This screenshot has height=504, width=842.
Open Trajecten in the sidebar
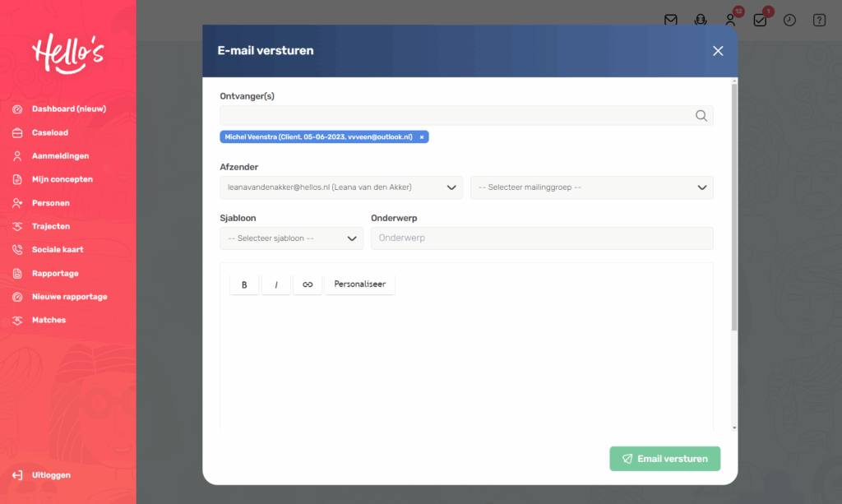[50, 226]
